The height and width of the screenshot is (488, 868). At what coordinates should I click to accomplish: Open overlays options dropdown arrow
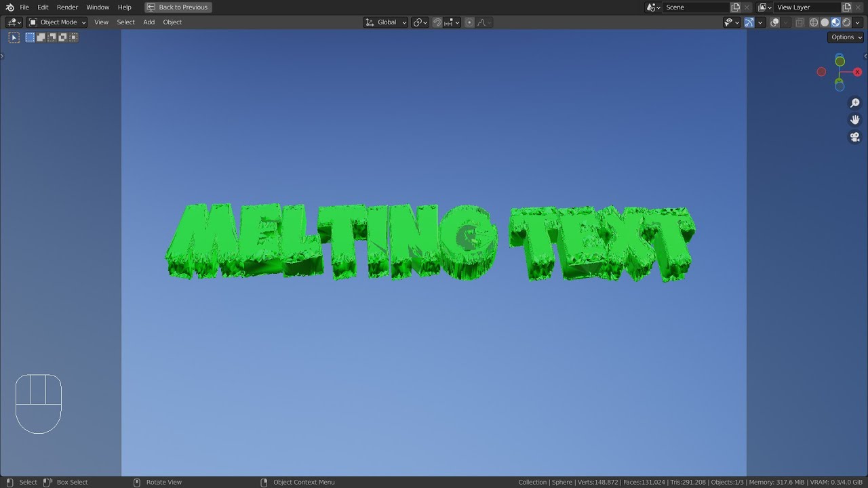pos(786,22)
